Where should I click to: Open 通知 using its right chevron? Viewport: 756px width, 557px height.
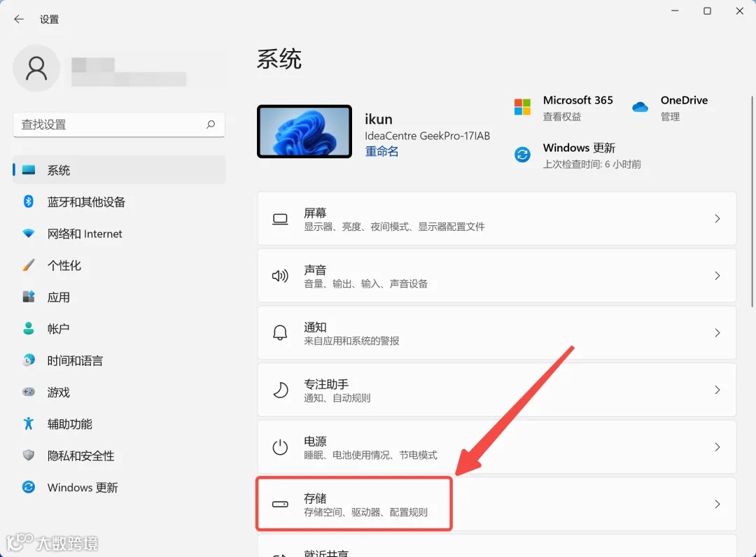click(717, 333)
